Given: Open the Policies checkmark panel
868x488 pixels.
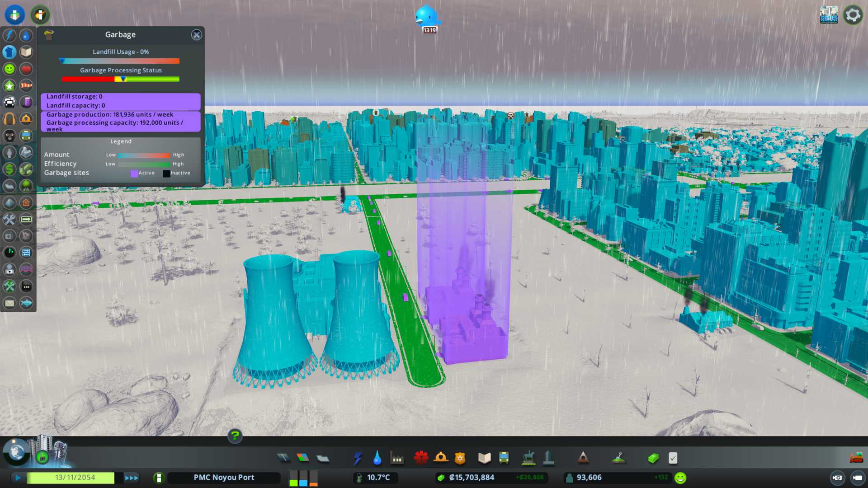Looking at the screenshot, I should [x=673, y=458].
